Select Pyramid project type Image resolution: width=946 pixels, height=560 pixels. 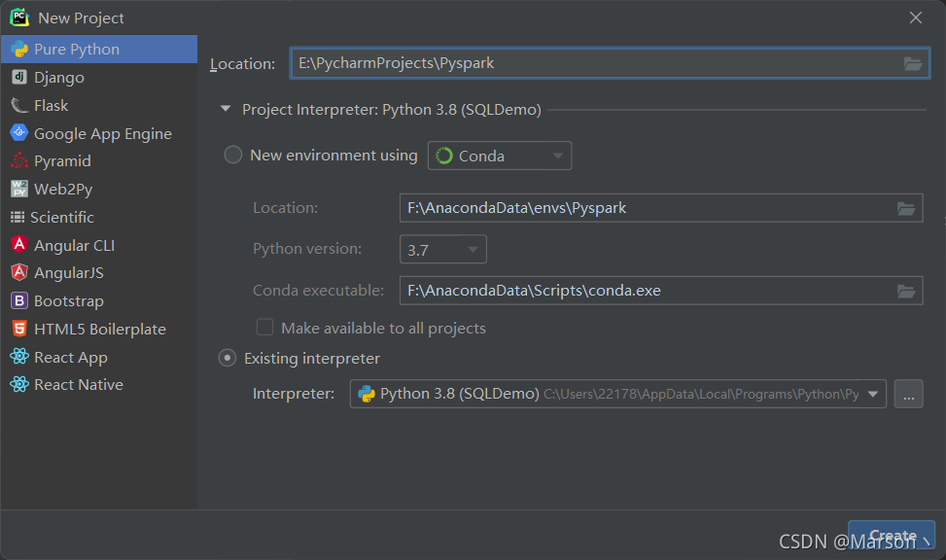pyautogui.click(x=99, y=161)
